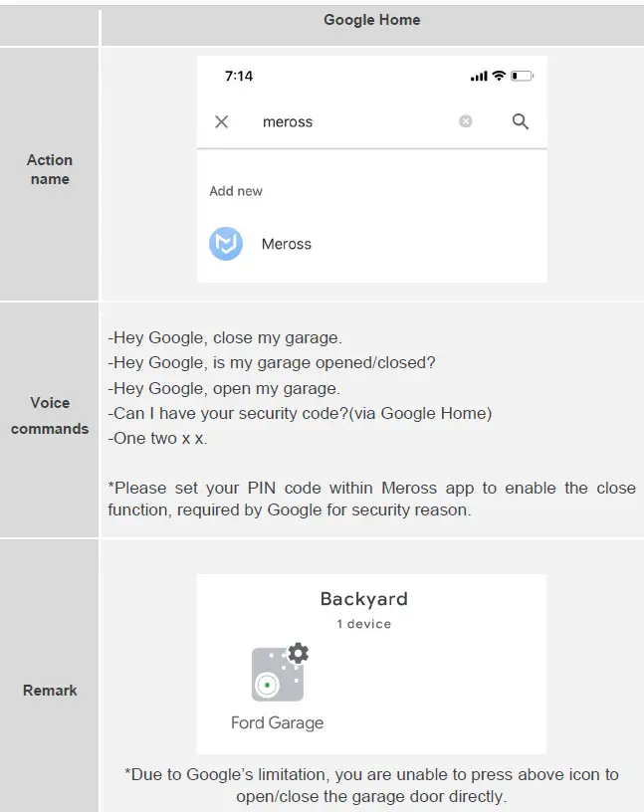Tap the Ford Garage device tile icon
Screen dimensions: 644x812
273,678
